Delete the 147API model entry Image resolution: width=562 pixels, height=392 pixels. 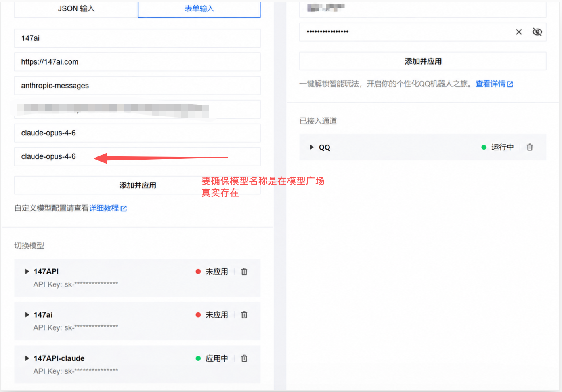tap(244, 272)
